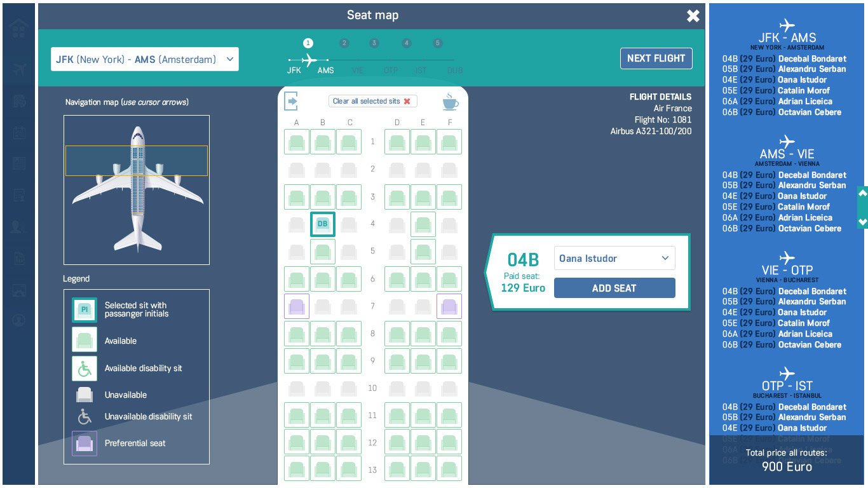Select available seat 12C

pos(349,442)
